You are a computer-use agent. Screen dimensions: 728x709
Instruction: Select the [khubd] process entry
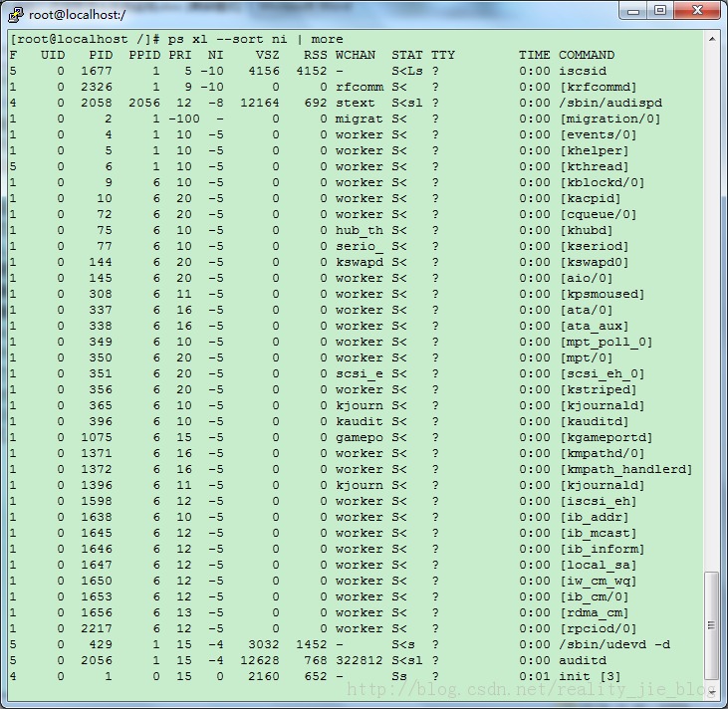click(x=587, y=230)
